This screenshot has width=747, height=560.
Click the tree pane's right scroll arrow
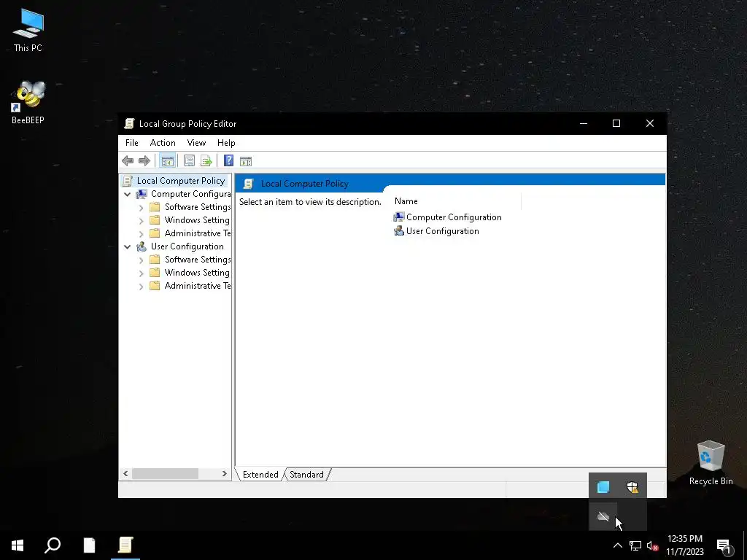click(225, 473)
